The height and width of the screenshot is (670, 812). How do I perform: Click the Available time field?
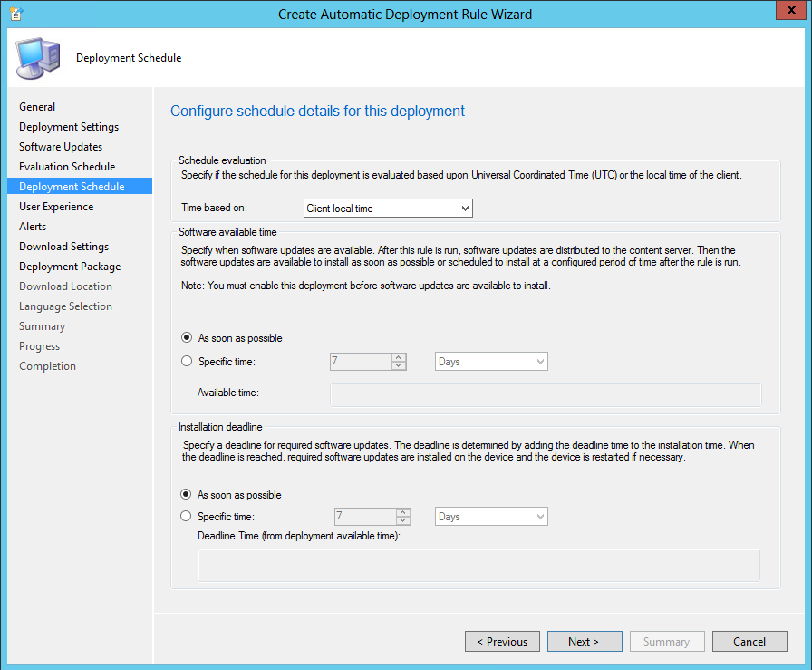coord(546,395)
